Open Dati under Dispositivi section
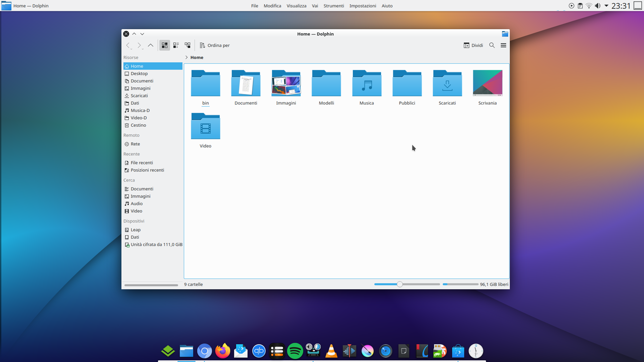Viewport: 644px width, 362px height. click(x=152, y=237)
